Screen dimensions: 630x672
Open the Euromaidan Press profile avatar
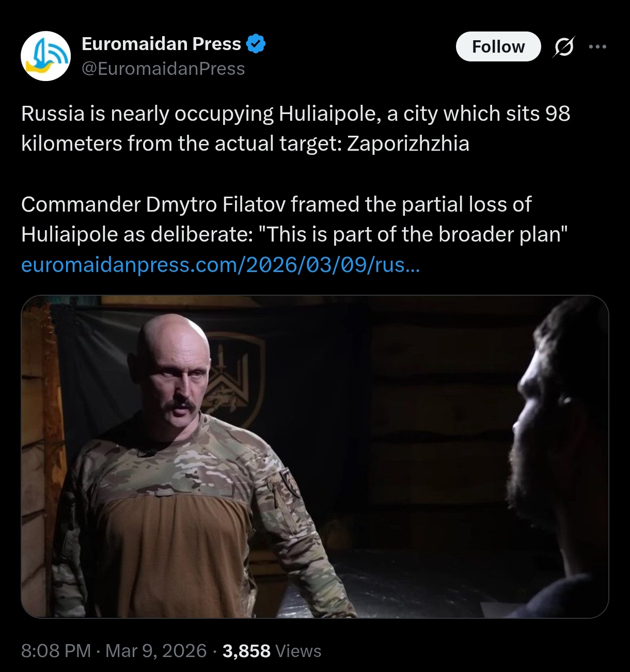(45, 56)
